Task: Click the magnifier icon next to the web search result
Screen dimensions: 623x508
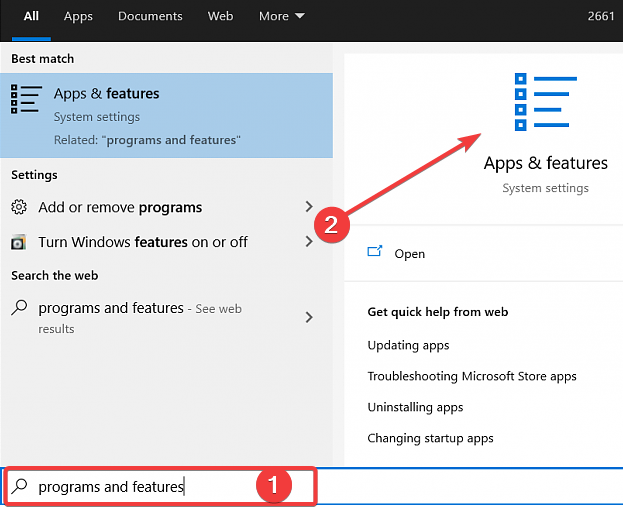Action: [19, 308]
